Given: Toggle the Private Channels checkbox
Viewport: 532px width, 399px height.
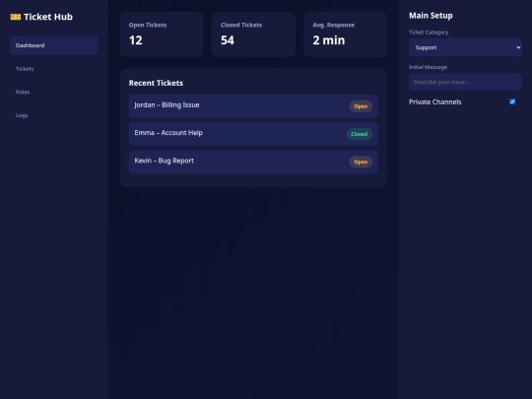Looking at the screenshot, I should pos(512,101).
